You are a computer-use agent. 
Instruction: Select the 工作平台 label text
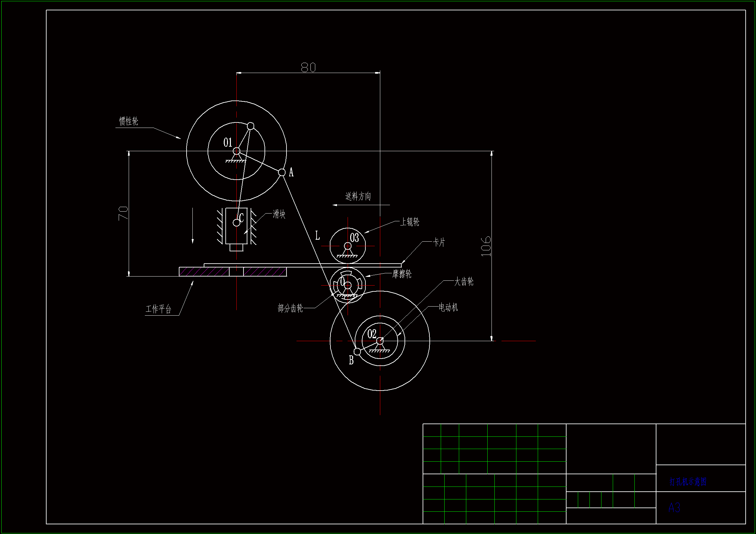click(159, 309)
